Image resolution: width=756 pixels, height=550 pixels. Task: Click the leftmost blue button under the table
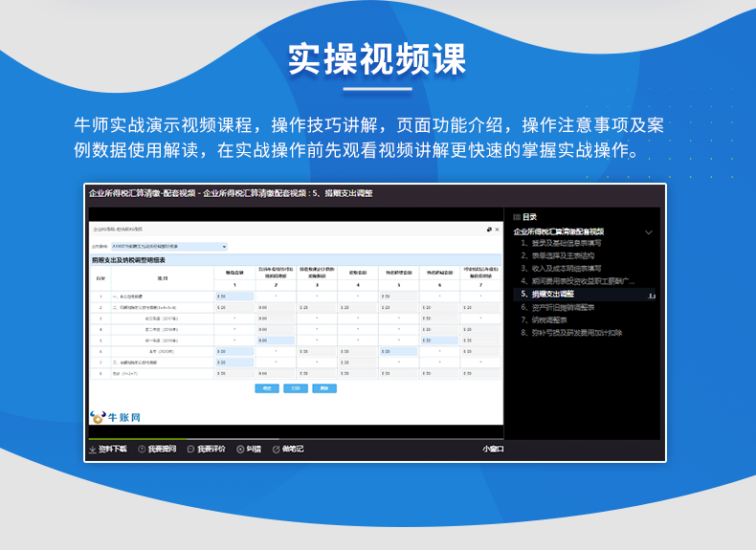267,388
